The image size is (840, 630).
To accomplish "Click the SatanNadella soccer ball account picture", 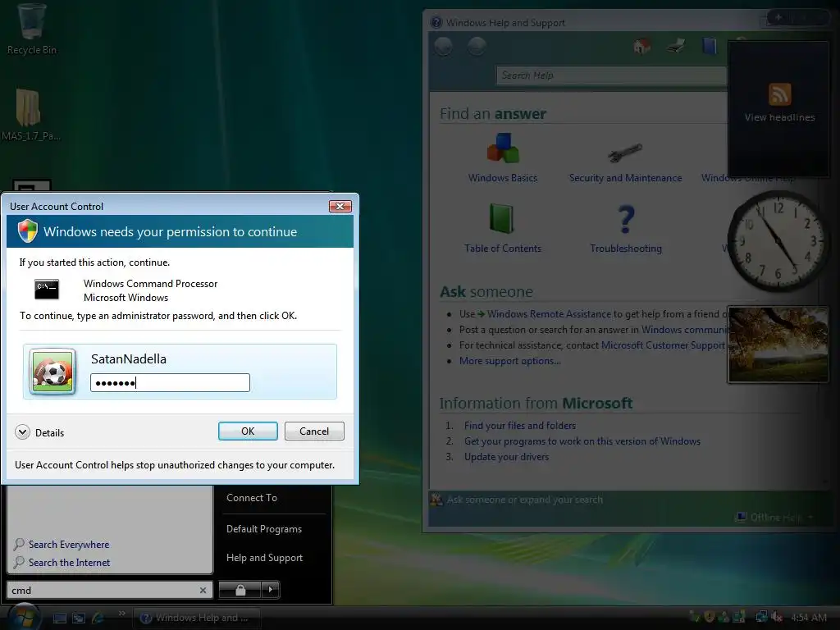I will [52, 372].
